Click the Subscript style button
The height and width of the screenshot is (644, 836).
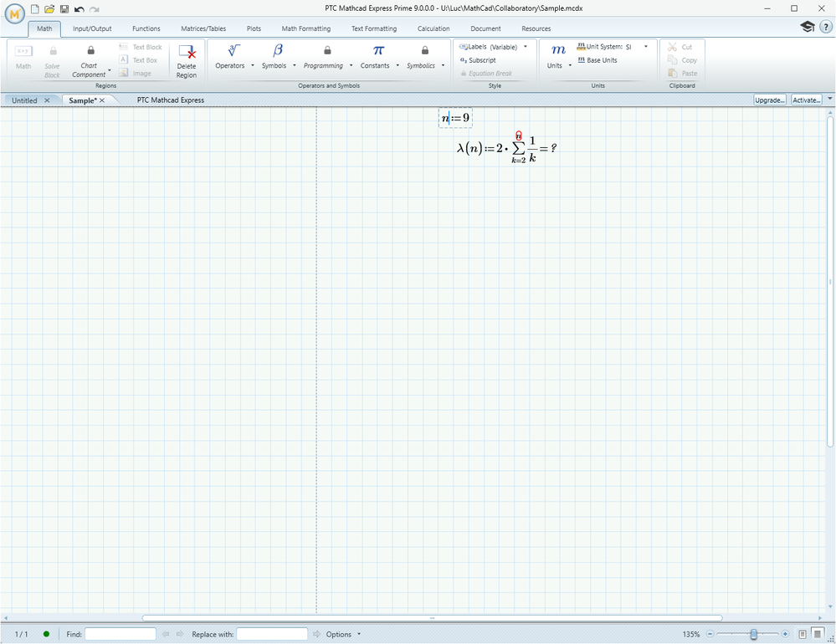[x=478, y=60]
